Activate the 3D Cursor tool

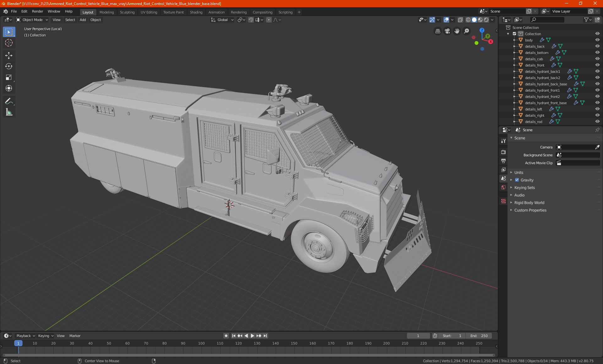9,43
